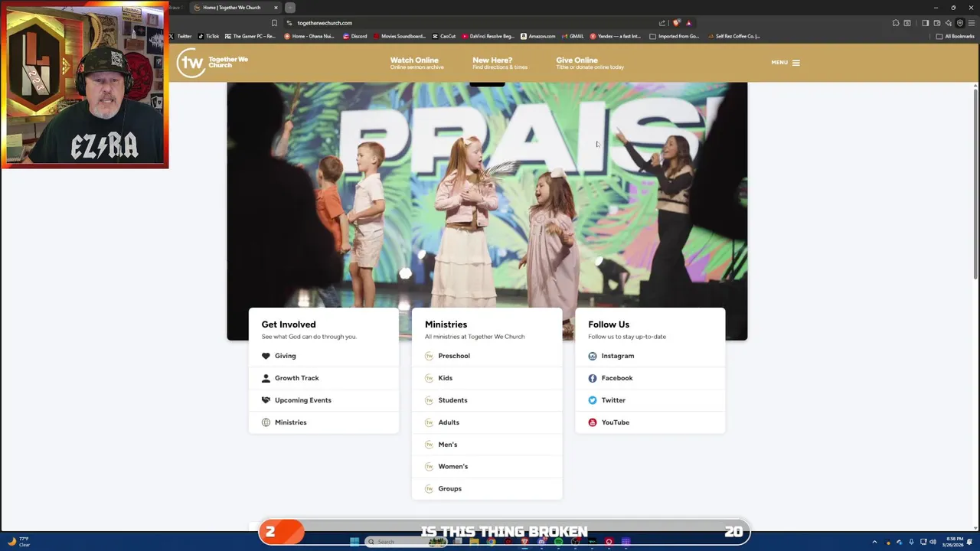Open Twitter link under Follow Us
The width and height of the screenshot is (980, 551).
(650, 400)
